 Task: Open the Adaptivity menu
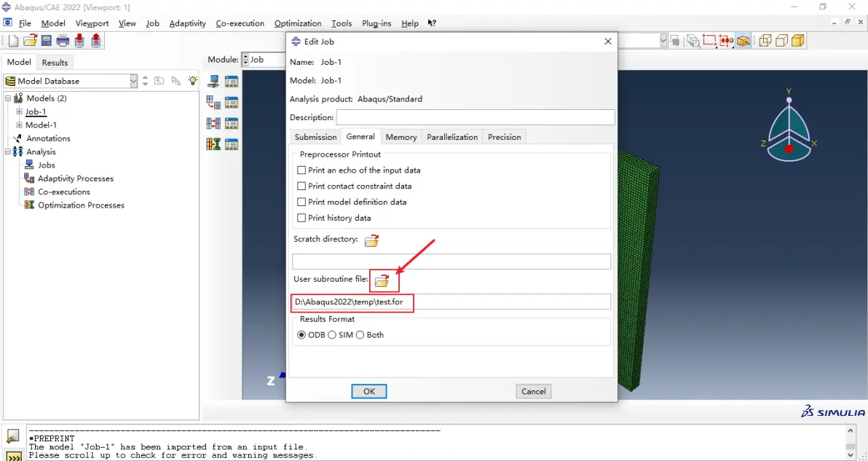(188, 23)
